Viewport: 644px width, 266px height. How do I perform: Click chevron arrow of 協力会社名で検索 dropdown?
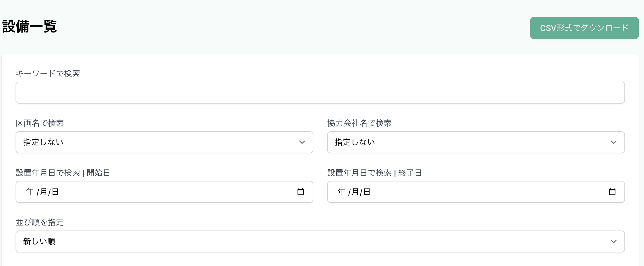coord(613,142)
